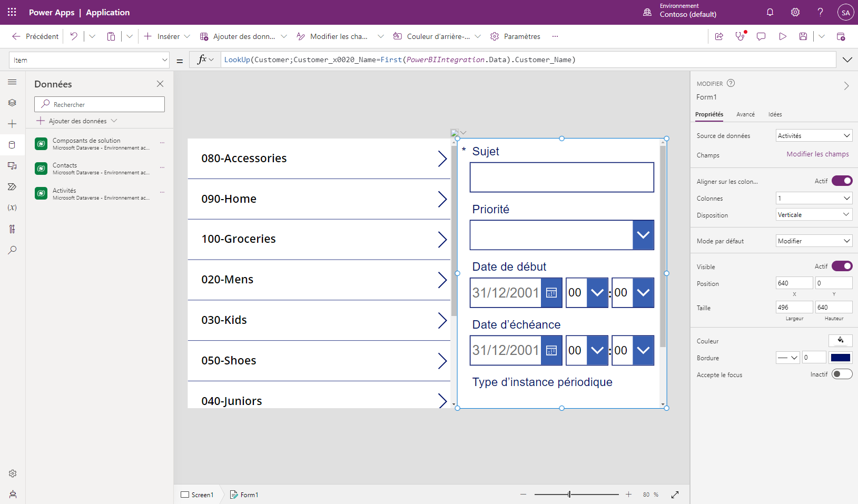Open the undo history dropdown arrow
858x504 pixels.
click(92, 36)
